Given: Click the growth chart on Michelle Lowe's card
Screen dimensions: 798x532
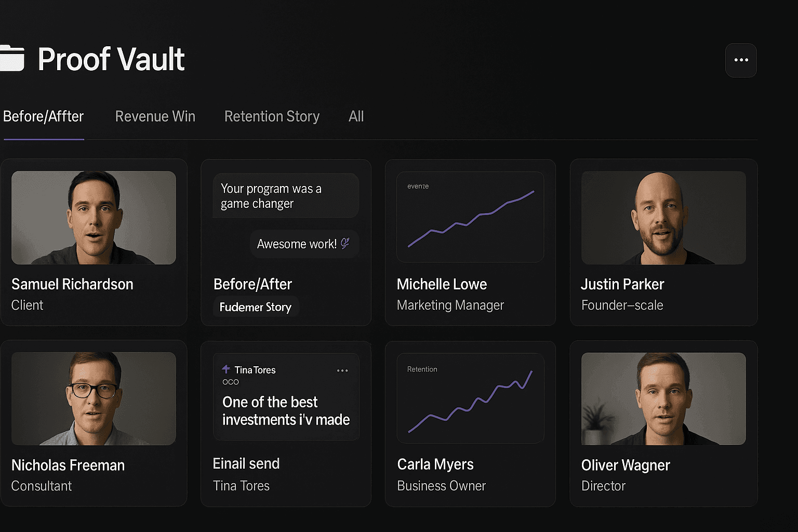Looking at the screenshot, I should (470, 217).
